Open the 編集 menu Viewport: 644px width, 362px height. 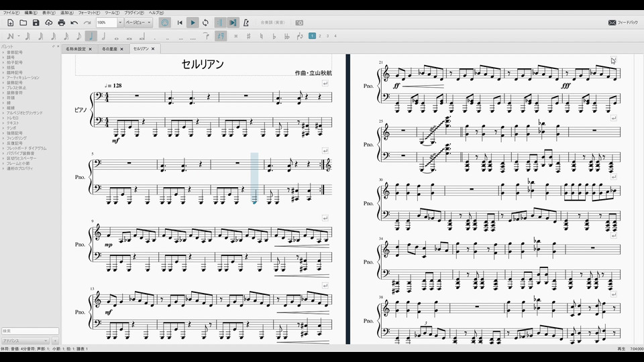click(x=31, y=13)
